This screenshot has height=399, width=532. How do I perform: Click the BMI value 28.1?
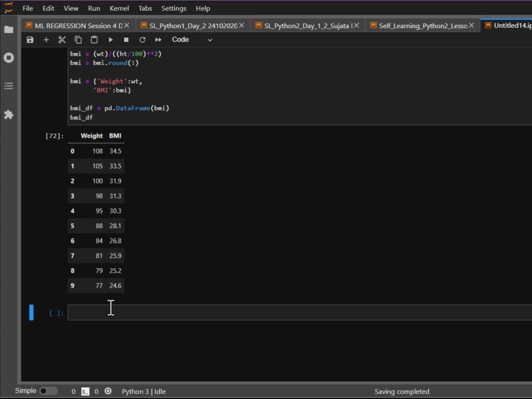pos(115,226)
